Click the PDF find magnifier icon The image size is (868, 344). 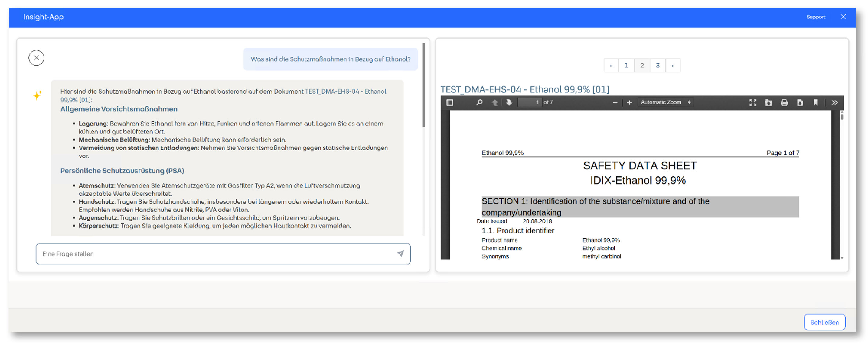479,102
